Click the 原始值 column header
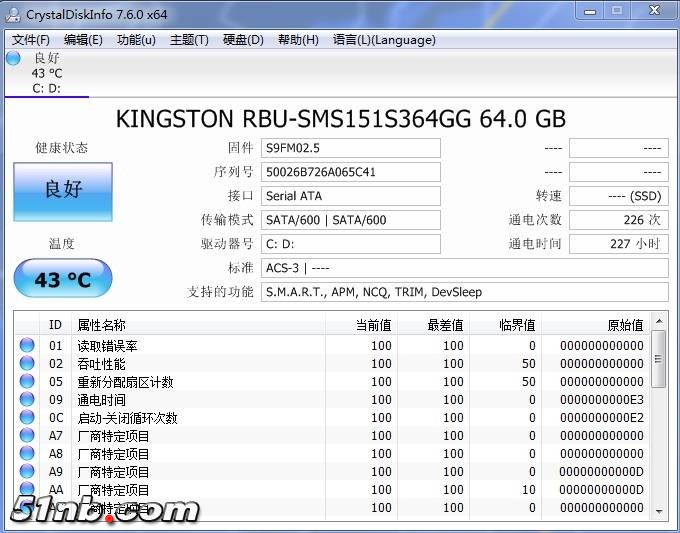The width and height of the screenshot is (680, 533). tap(625, 325)
